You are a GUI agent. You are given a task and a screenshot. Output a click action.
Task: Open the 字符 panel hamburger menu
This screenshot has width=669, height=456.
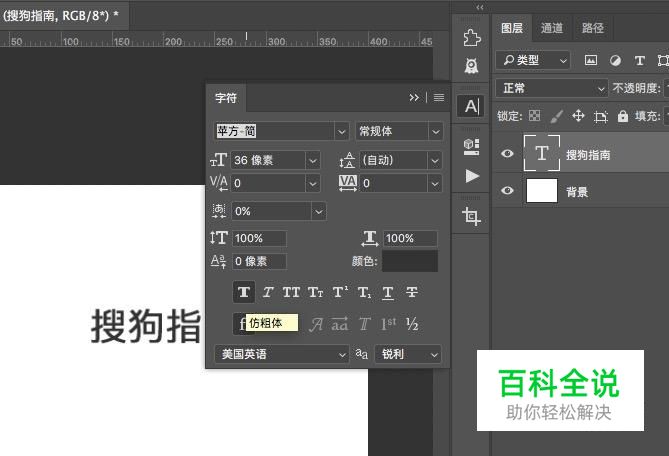[439, 98]
